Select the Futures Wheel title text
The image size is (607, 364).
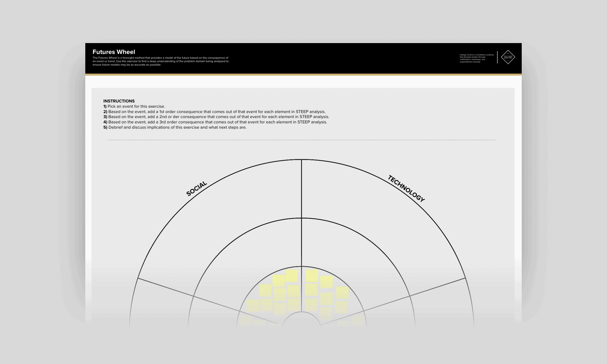pyautogui.click(x=114, y=52)
